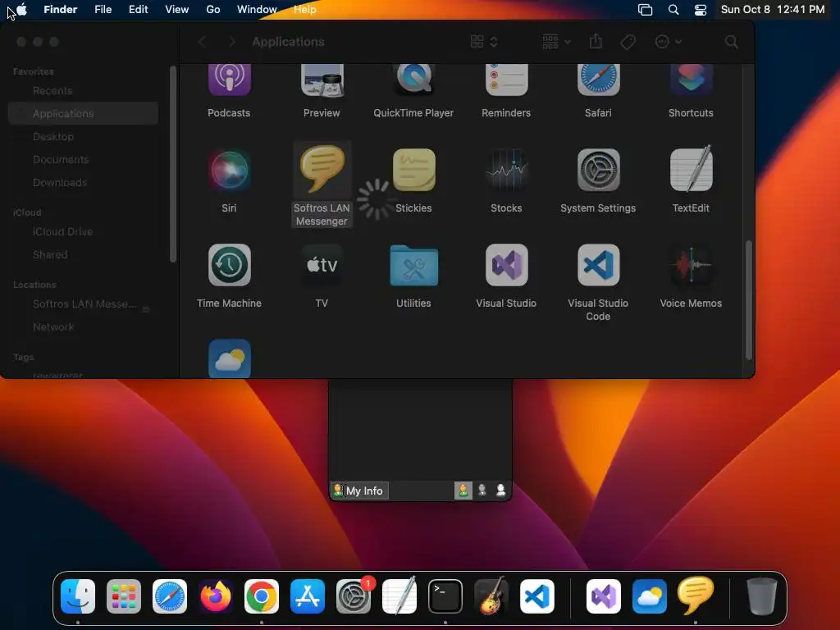Open the Apple menu
The height and width of the screenshot is (630, 840).
(x=21, y=9)
